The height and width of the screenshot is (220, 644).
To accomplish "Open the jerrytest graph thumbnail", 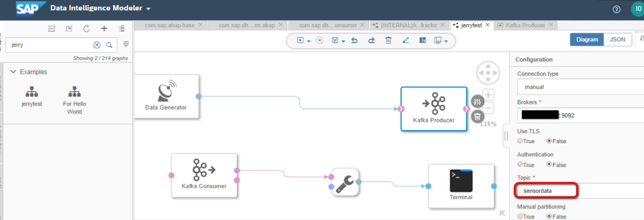I will coord(32,96).
